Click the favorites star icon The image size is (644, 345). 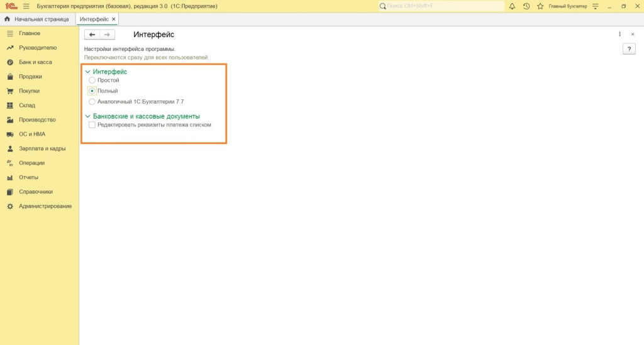pyautogui.click(x=540, y=6)
